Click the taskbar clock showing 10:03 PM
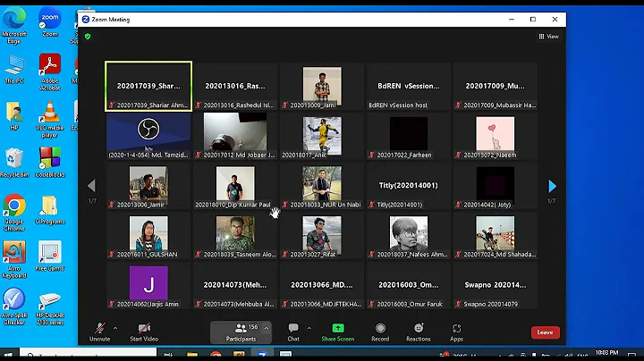 606,353
